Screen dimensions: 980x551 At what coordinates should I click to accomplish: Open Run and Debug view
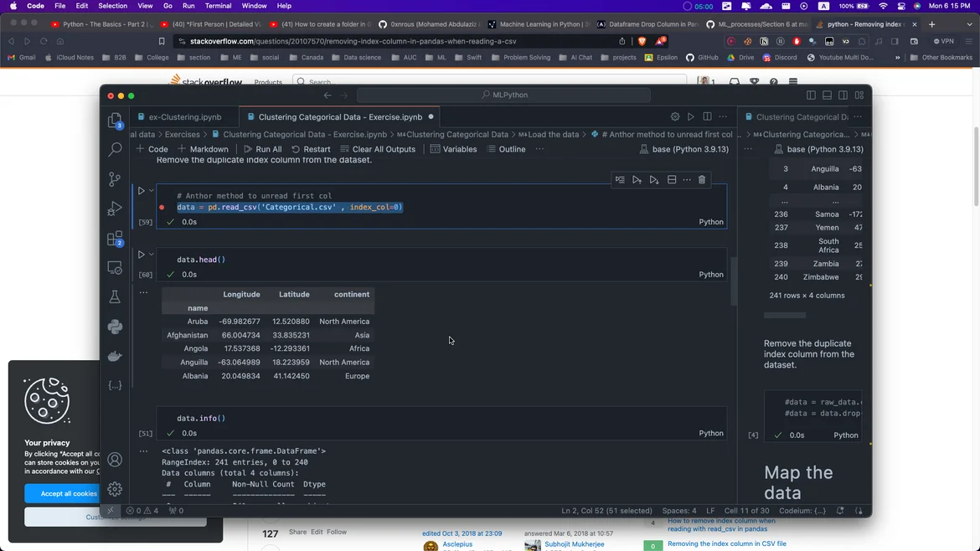point(115,209)
